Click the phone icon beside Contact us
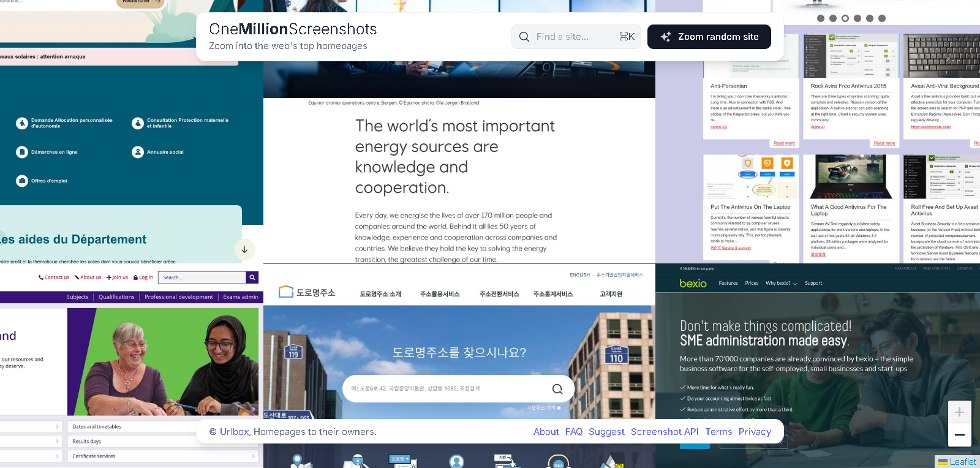 coord(41,277)
